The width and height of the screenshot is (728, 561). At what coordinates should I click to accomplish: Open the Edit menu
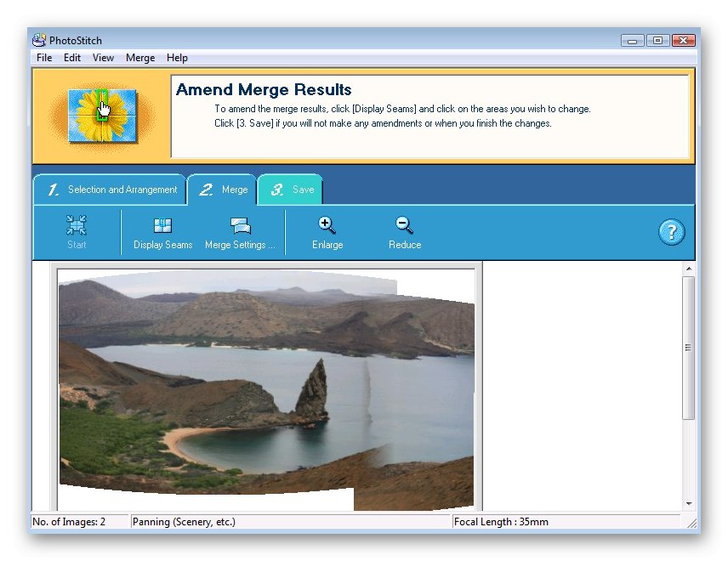click(72, 58)
